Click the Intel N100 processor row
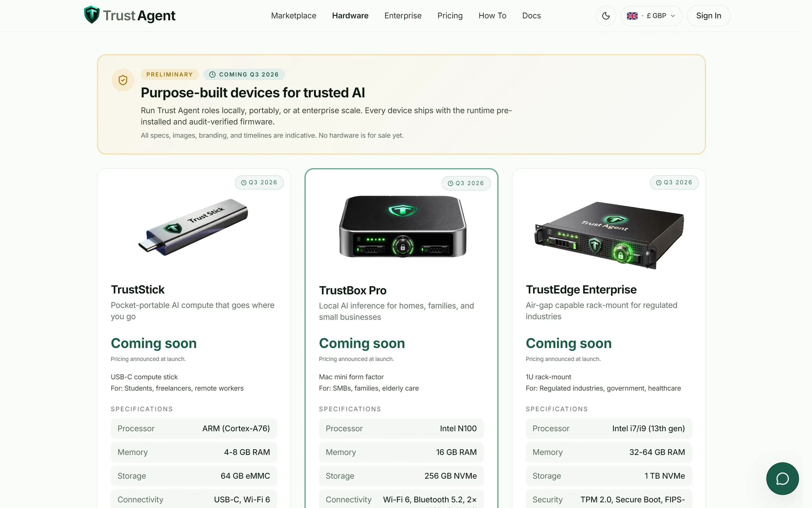 (x=401, y=428)
